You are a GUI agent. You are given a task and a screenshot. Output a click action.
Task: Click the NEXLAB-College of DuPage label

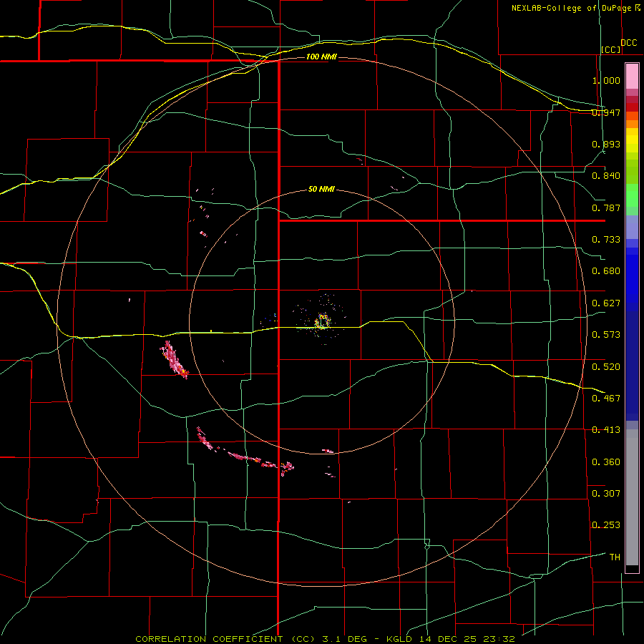click(571, 8)
